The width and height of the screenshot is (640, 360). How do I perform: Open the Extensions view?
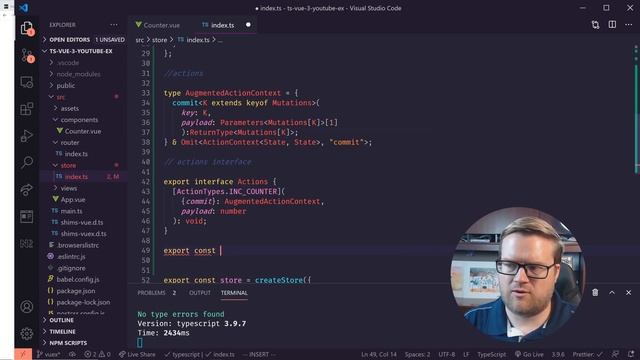point(27,109)
